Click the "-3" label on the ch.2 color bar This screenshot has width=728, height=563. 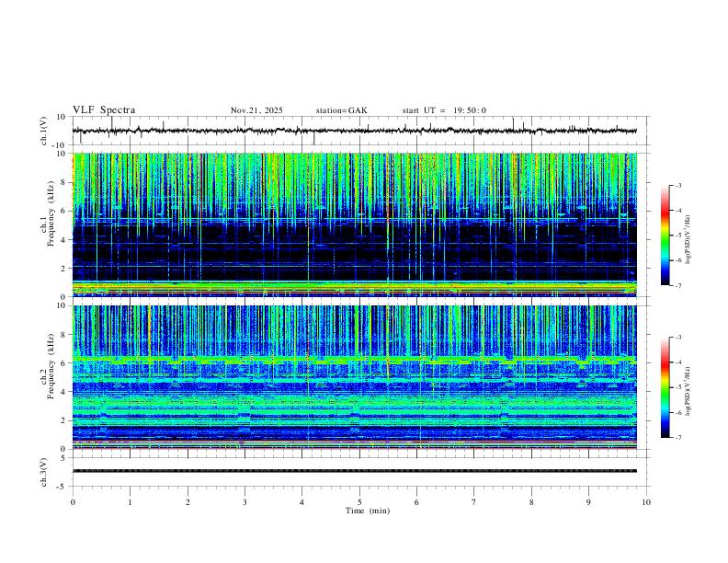click(x=677, y=338)
